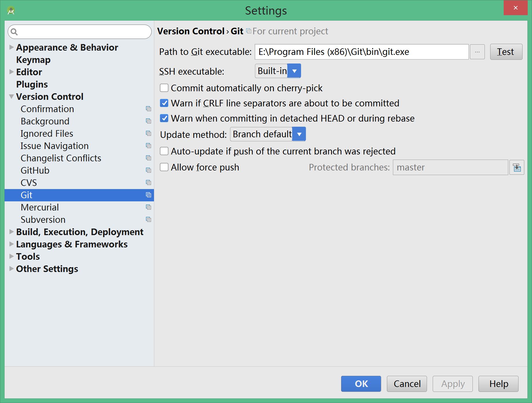
Task: Click the expand icon beside Protected branches field
Action: tap(517, 167)
